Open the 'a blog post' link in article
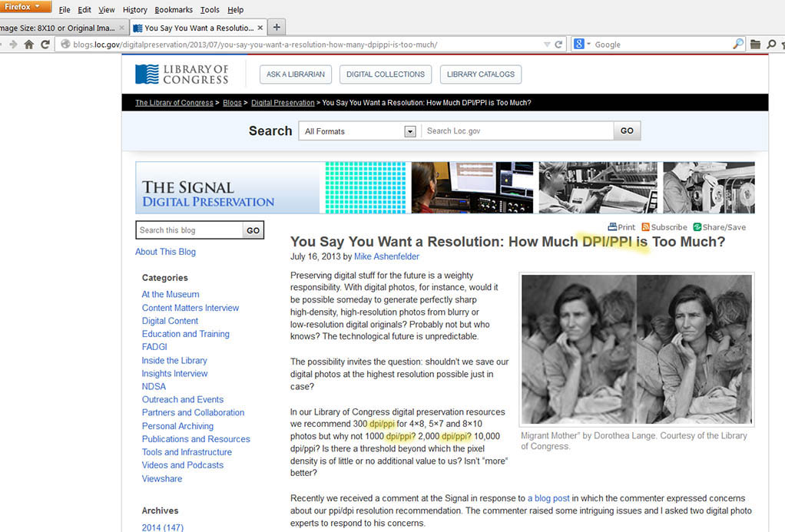This screenshot has width=785, height=532. click(x=548, y=498)
